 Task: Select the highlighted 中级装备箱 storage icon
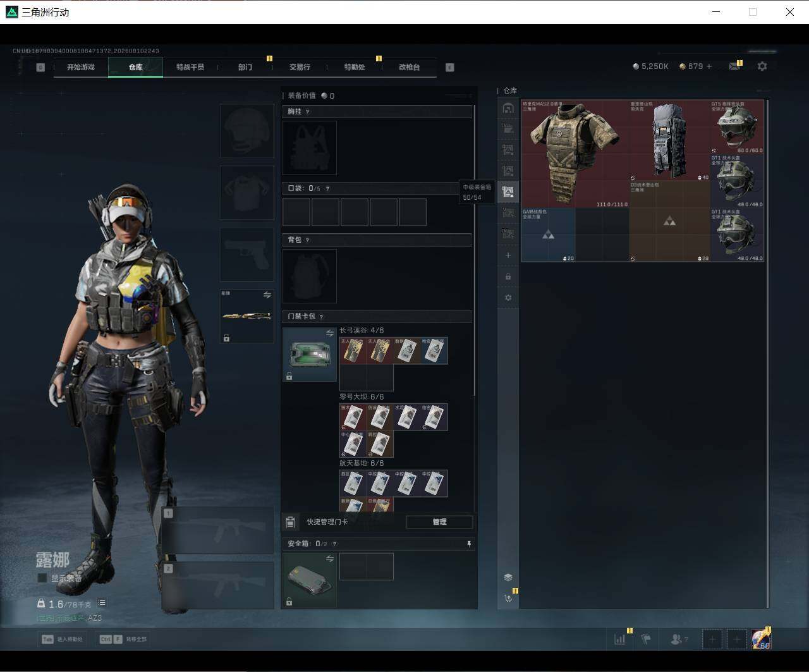point(508,192)
